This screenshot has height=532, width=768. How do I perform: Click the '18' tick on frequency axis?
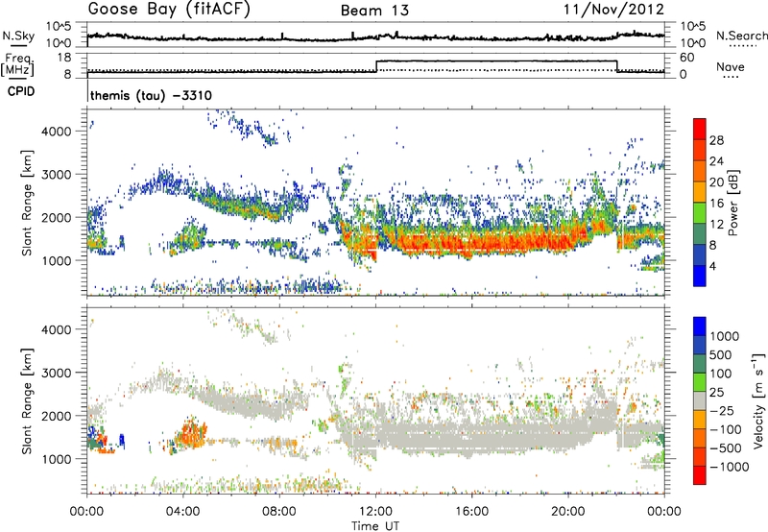tap(64, 58)
